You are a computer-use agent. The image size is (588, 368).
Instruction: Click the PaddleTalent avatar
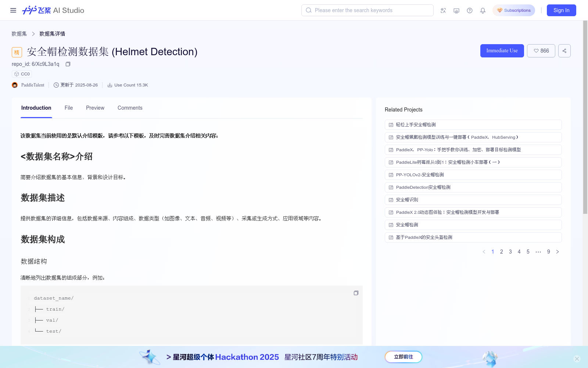15,85
